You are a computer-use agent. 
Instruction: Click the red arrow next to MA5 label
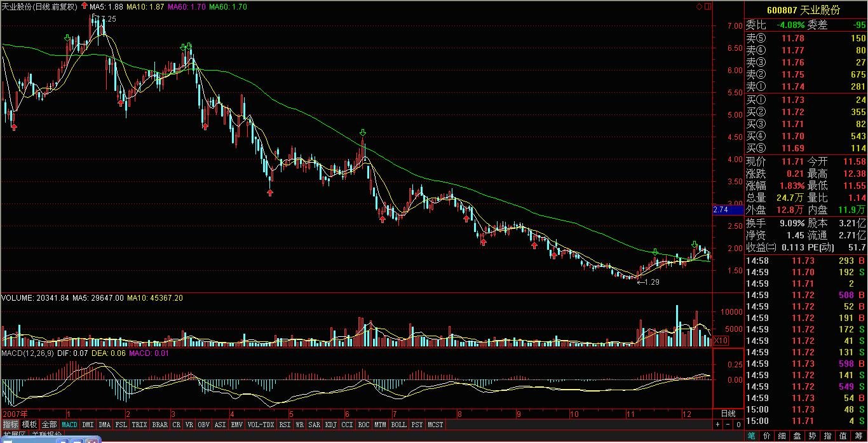click(x=84, y=6)
